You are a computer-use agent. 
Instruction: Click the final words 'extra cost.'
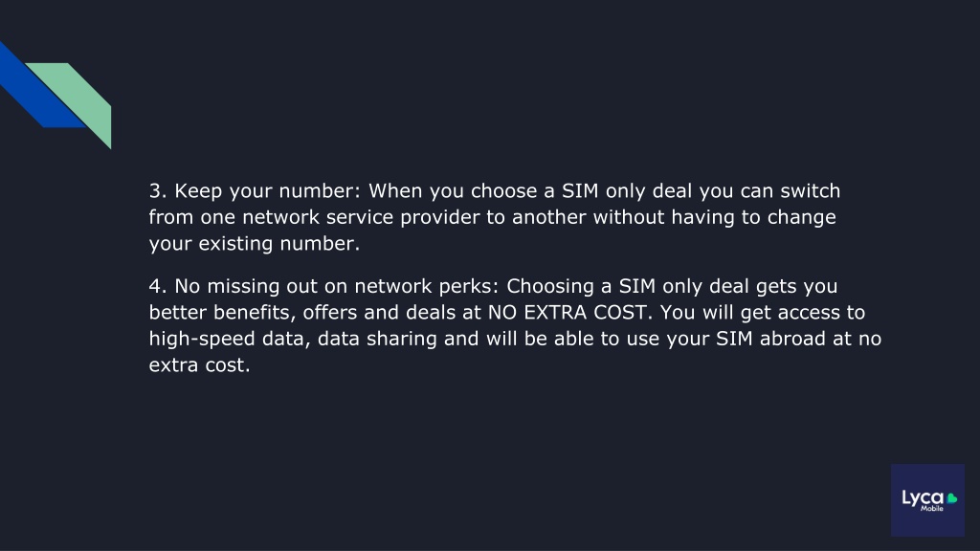(x=199, y=364)
